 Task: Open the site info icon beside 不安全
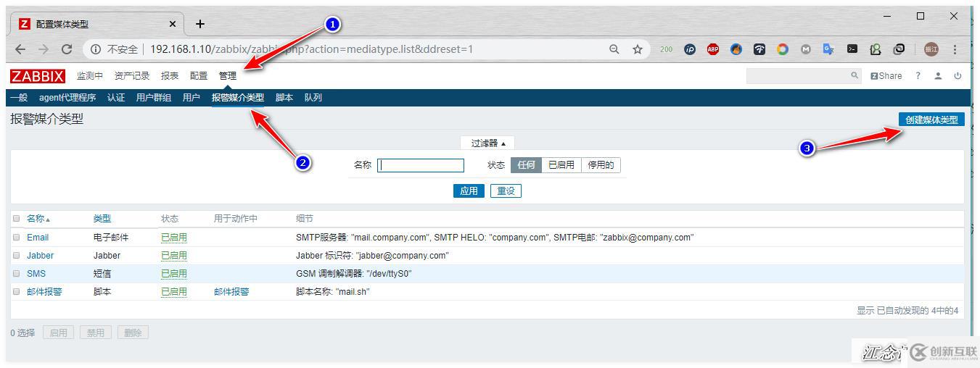[95, 49]
